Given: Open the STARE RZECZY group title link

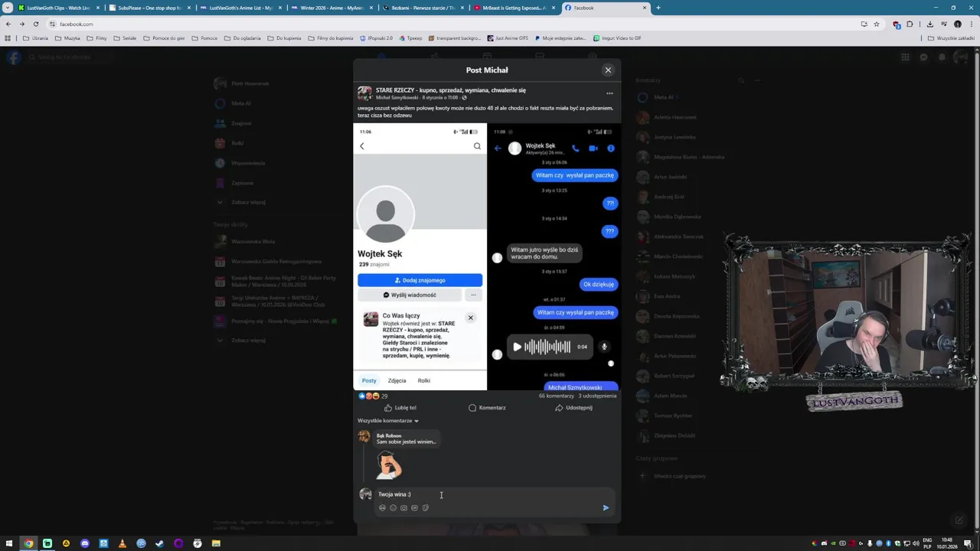Looking at the screenshot, I should (x=450, y=90).
